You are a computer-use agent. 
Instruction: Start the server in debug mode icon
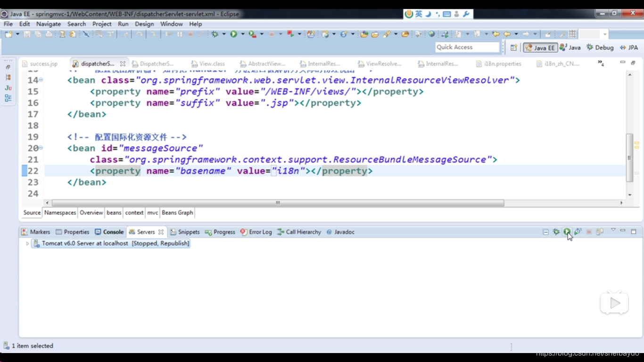(x=556, y=232)
